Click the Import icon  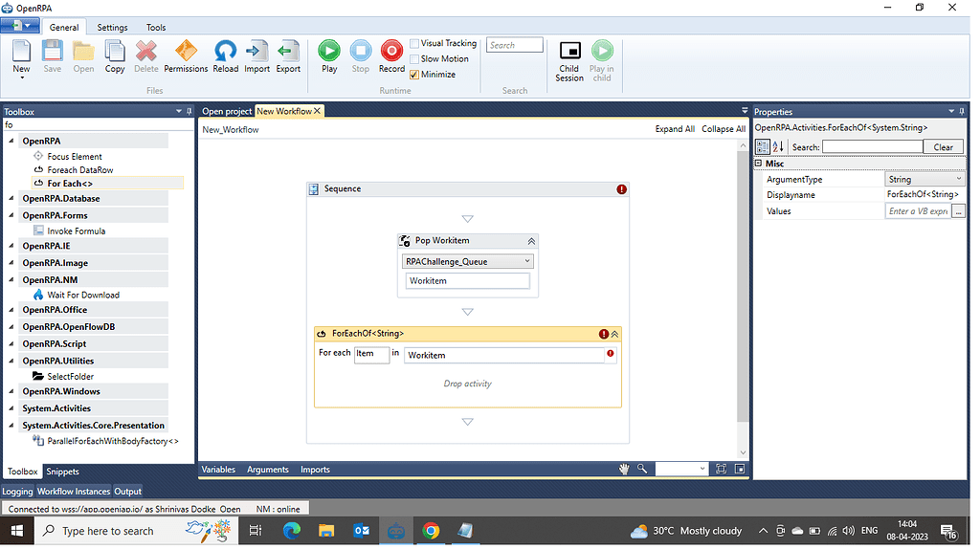coord(256,53)
